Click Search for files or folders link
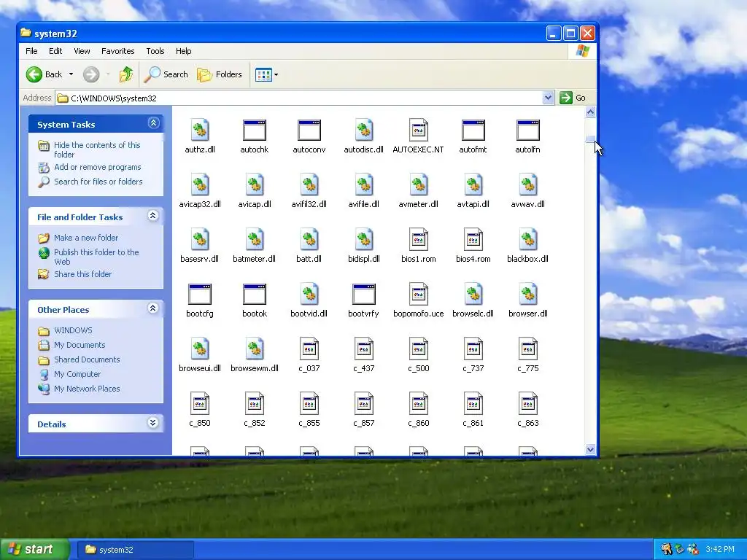The image size is (747, 560). tap(98, 182)
